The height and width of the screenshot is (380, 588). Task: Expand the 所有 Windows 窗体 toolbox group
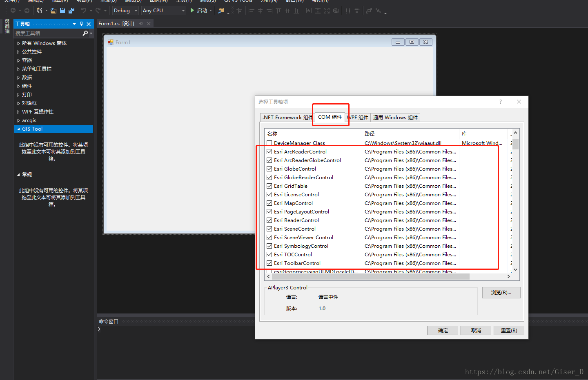coord(18,43)
